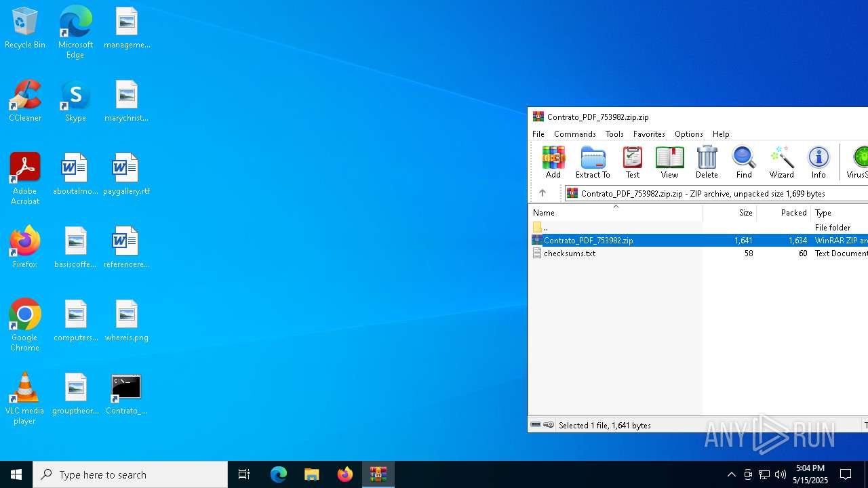
Task: Sort by the Name column header
Action: [615, 213]
